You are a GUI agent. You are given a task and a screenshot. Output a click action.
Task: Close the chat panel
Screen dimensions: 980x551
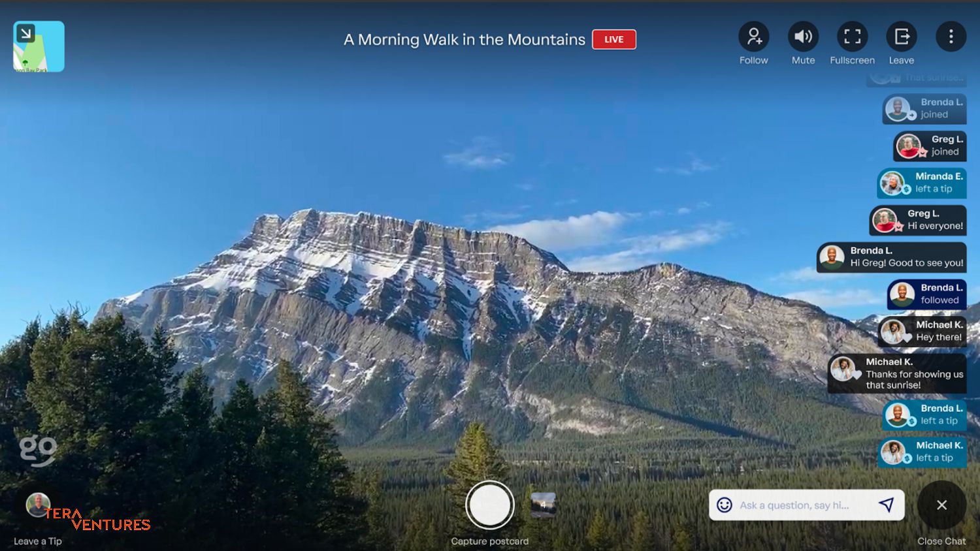tap(941, 505)
